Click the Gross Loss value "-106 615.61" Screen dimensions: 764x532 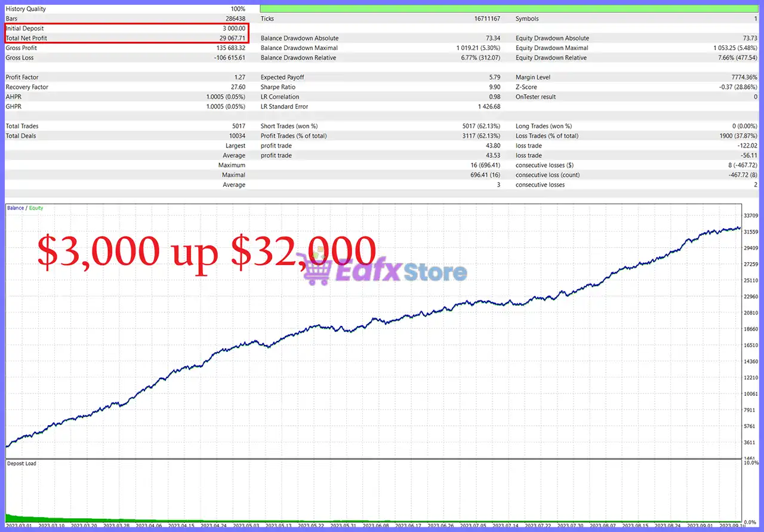(230, 58)
